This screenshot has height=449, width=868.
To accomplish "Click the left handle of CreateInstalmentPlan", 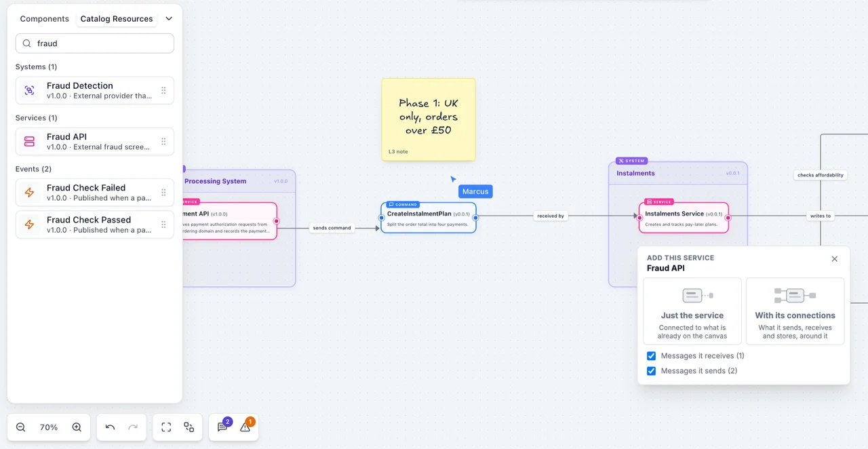I will coord(382,218).
